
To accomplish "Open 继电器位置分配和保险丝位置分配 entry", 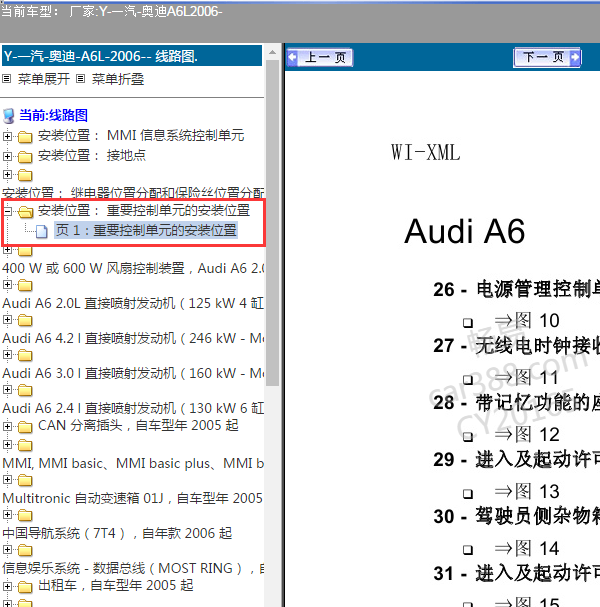I will point(133,192).
